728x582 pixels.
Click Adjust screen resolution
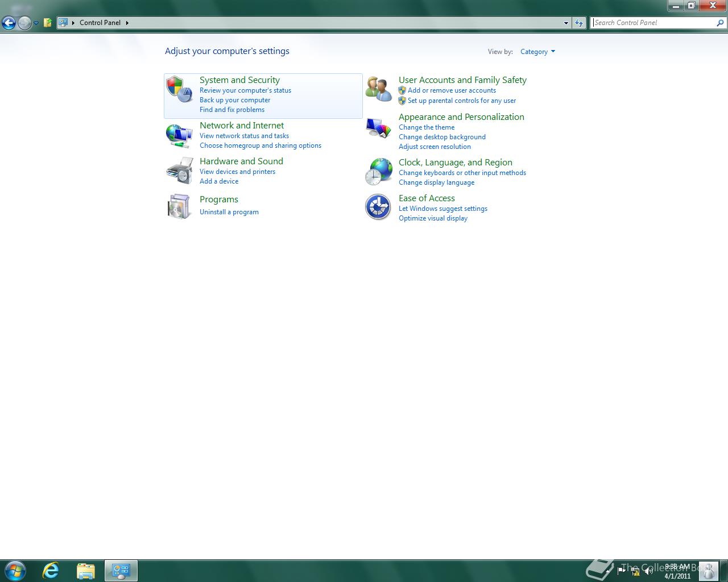click(x=435, y=147)
